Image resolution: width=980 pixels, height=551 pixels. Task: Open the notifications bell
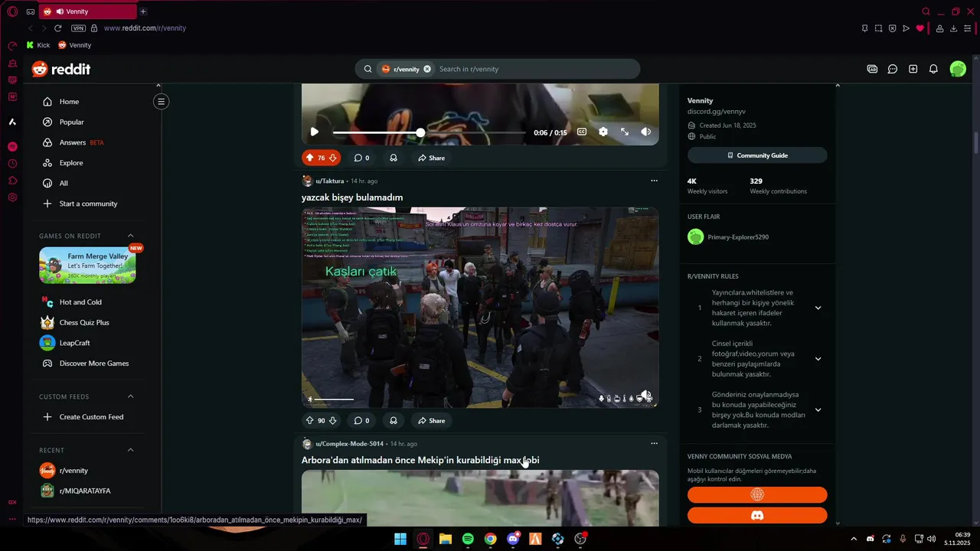click(x=933, y=69)
